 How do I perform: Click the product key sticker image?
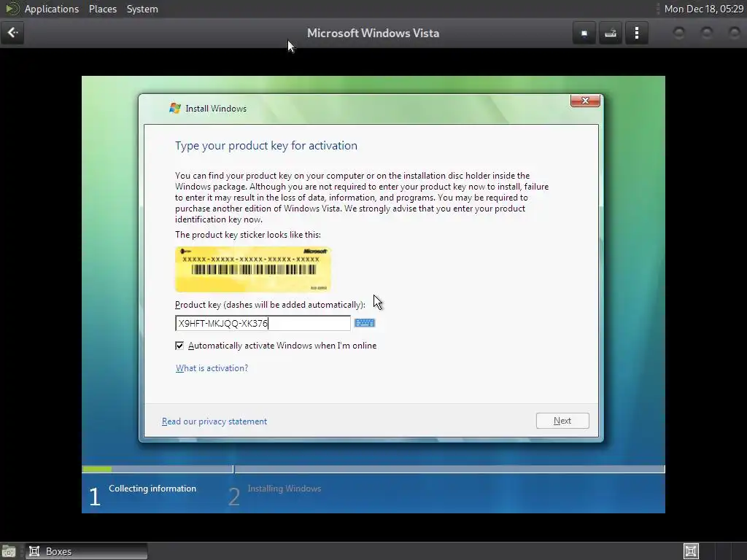point(253,269)
